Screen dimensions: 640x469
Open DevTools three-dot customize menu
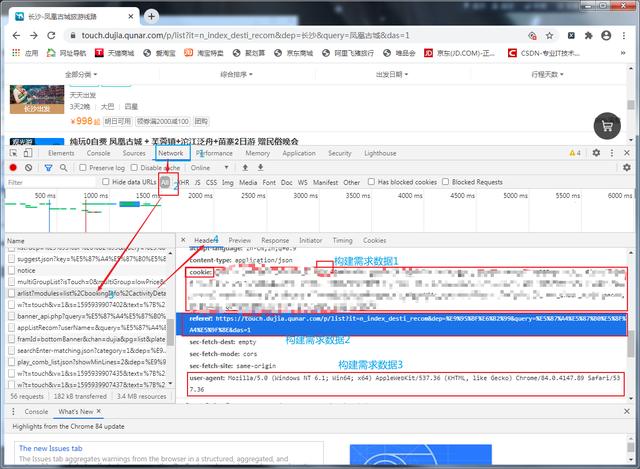tap(611, 153)
